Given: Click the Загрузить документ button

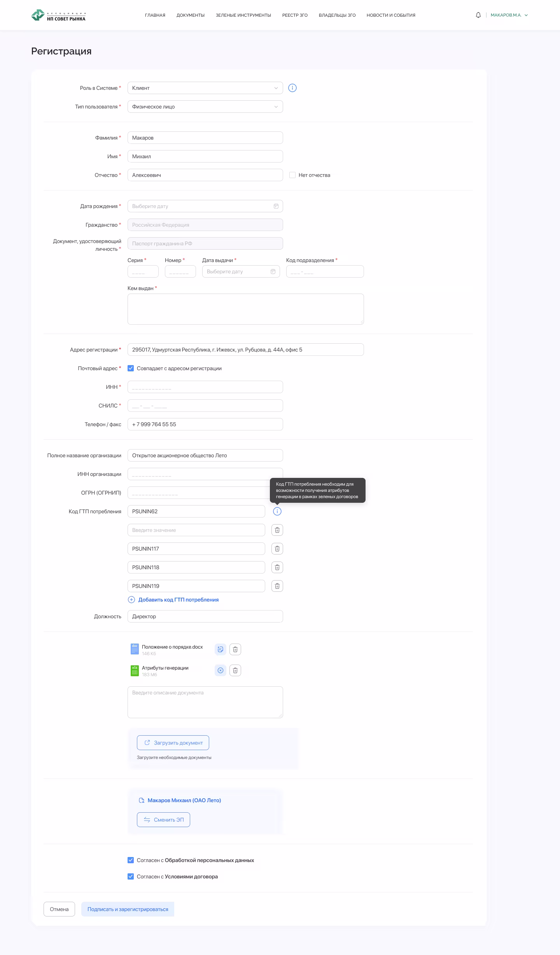Looking at the screenshot, I should click(x=173, y=743).
